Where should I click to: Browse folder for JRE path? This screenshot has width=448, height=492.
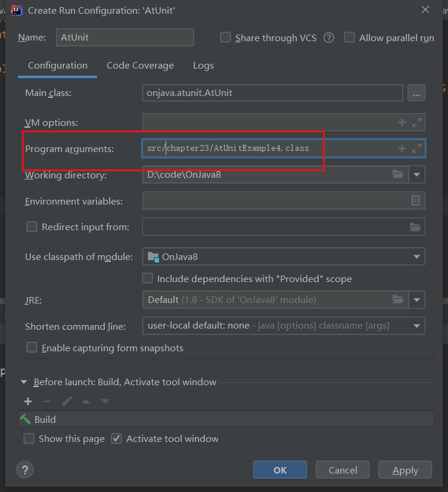(398, 299)
